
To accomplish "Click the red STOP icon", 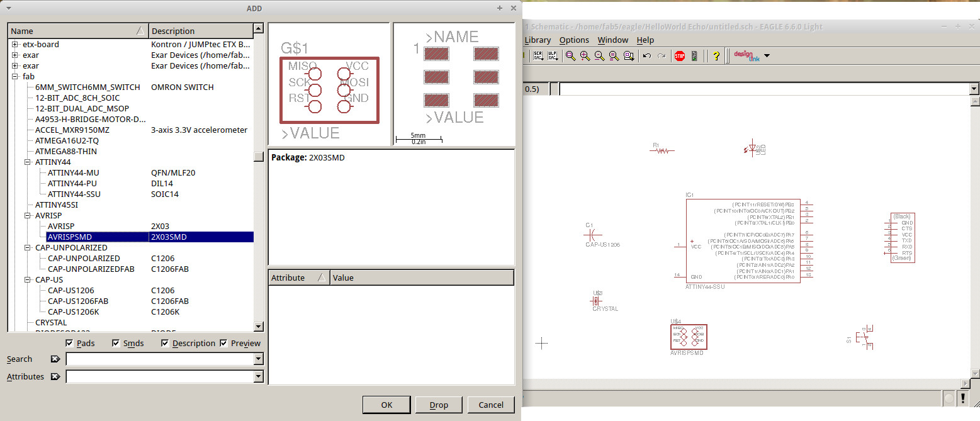I will (680, 56).
